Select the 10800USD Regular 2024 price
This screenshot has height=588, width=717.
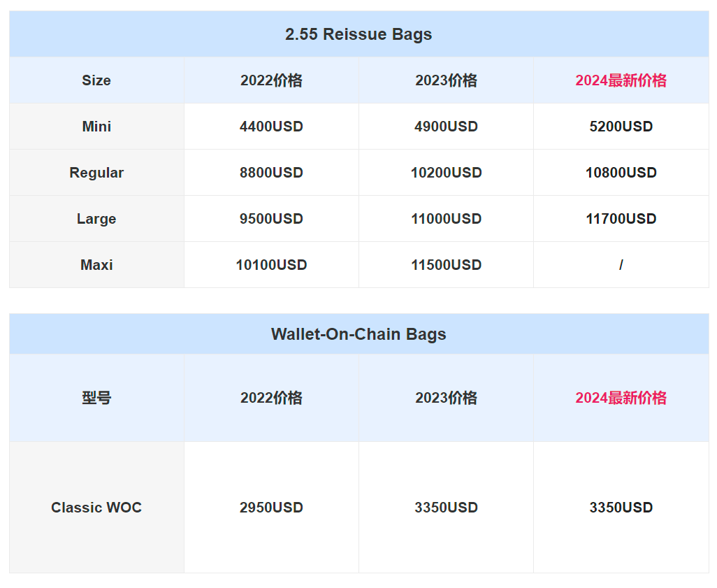click(621, 173)
